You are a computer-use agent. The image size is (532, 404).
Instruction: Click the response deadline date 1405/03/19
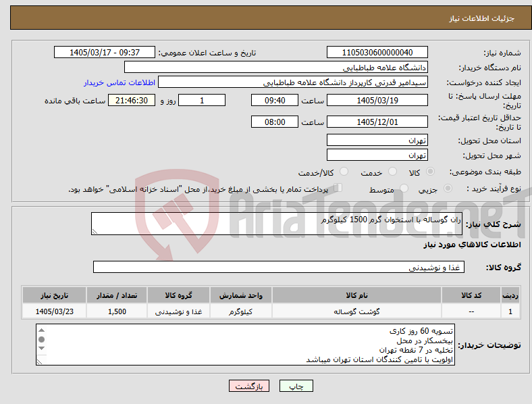(x=377, y=100)
